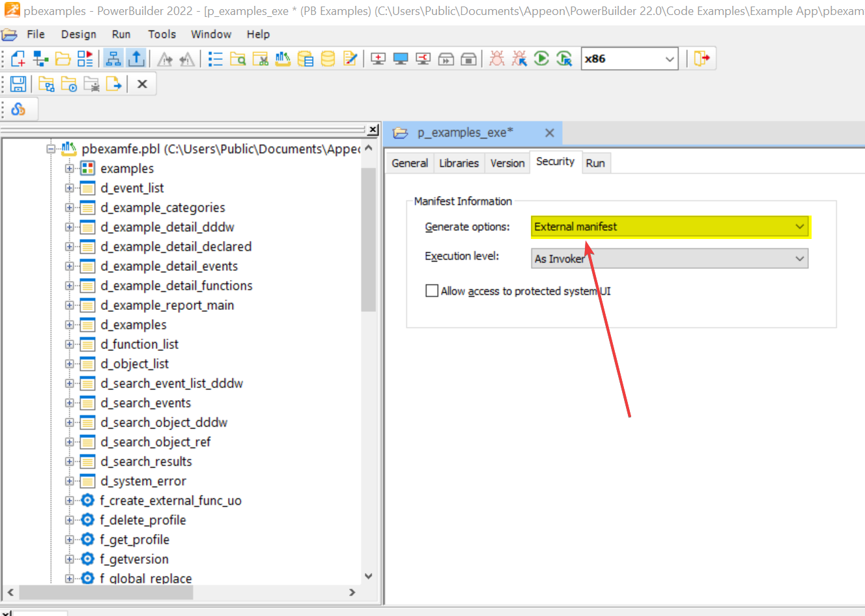This screenshot has width=865, height=616.
Task: Open the Tools menu
Action: [162, 35]
